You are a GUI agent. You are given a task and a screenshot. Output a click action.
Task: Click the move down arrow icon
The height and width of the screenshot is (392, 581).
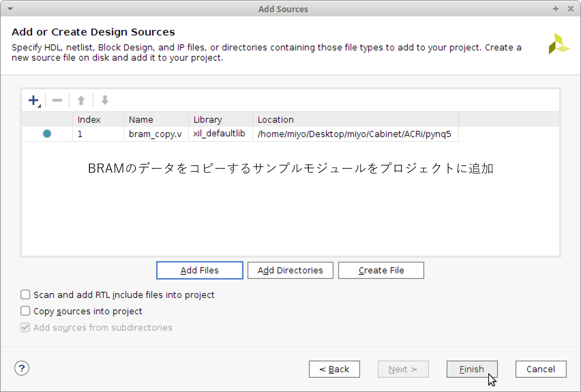click(105, 101)
